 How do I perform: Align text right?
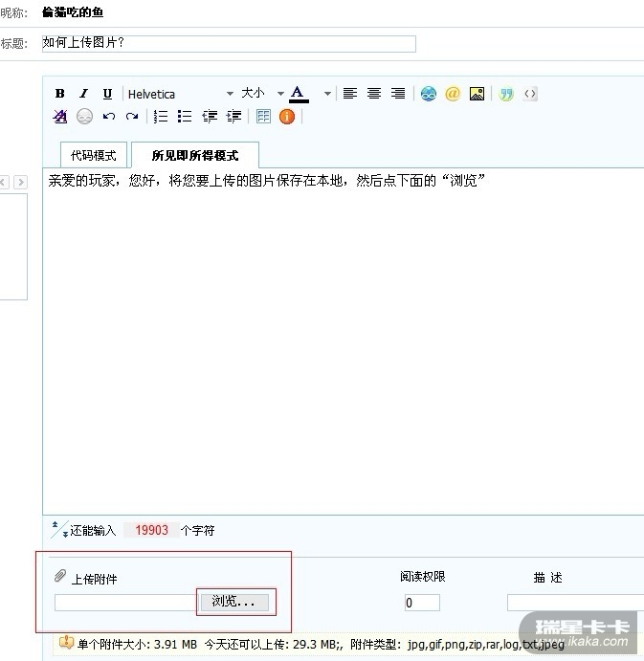click(398, 94)
